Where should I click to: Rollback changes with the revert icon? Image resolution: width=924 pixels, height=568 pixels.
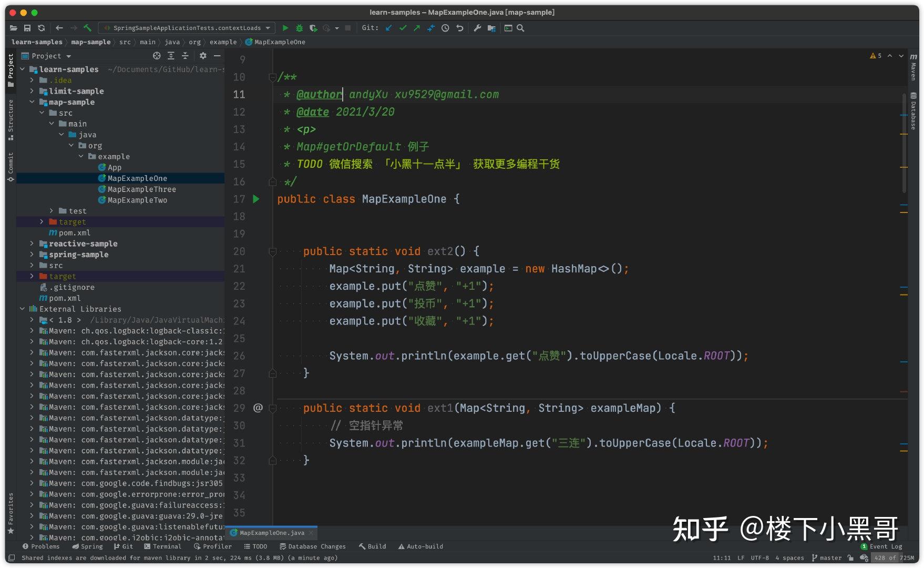pyautogui.click(x=459, y=28)
